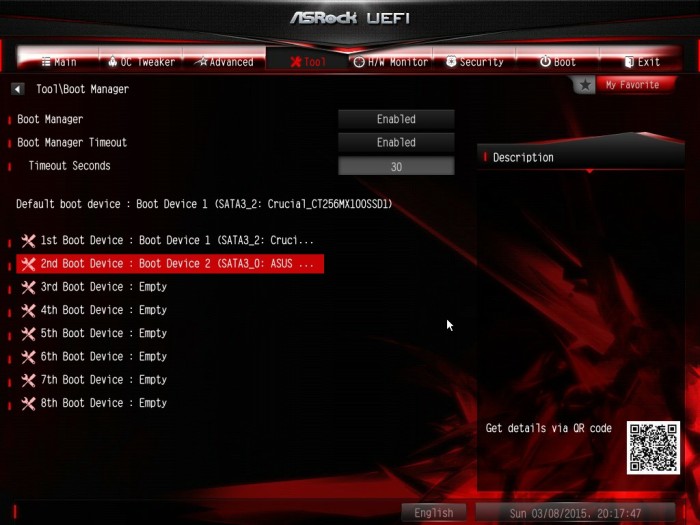Click the wrench icon for 1st Boot Device
The height and width of the screenshot is (525, 700).
[28, 241]
